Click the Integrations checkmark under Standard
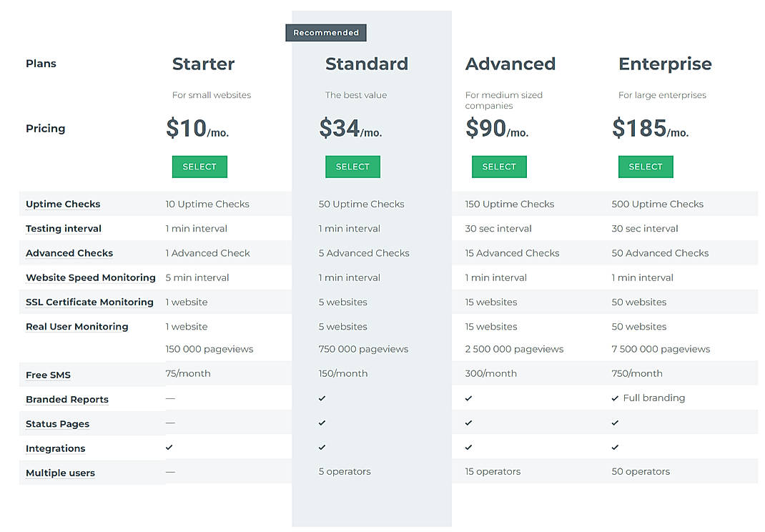 [x=322, y=447]
